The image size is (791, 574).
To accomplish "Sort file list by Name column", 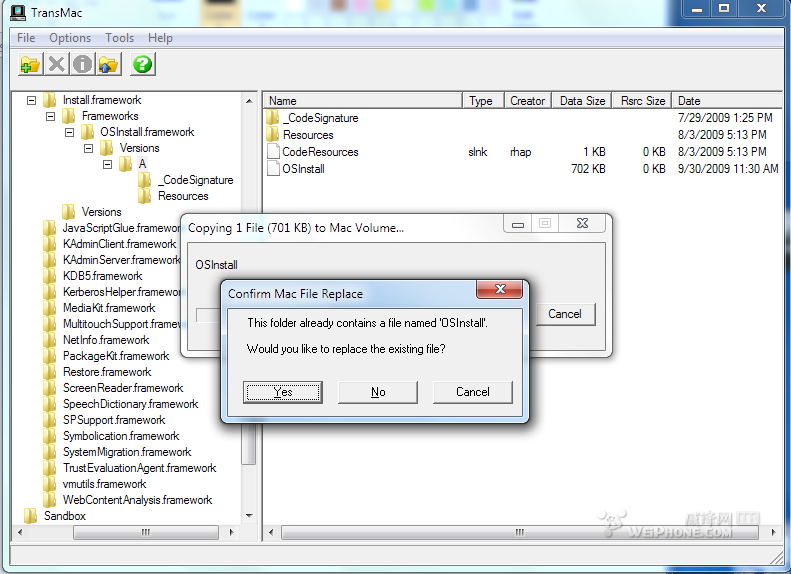I will point(363,101).
